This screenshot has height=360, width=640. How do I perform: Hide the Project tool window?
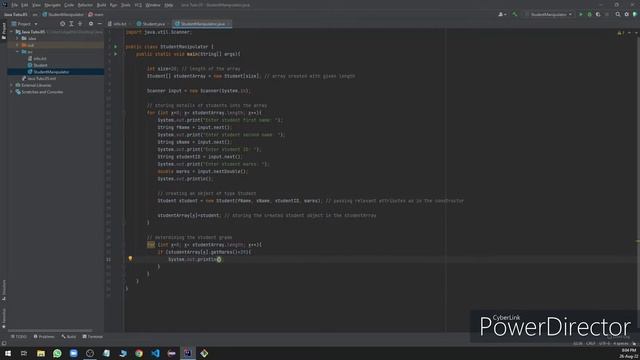click(x=100, y=24)
